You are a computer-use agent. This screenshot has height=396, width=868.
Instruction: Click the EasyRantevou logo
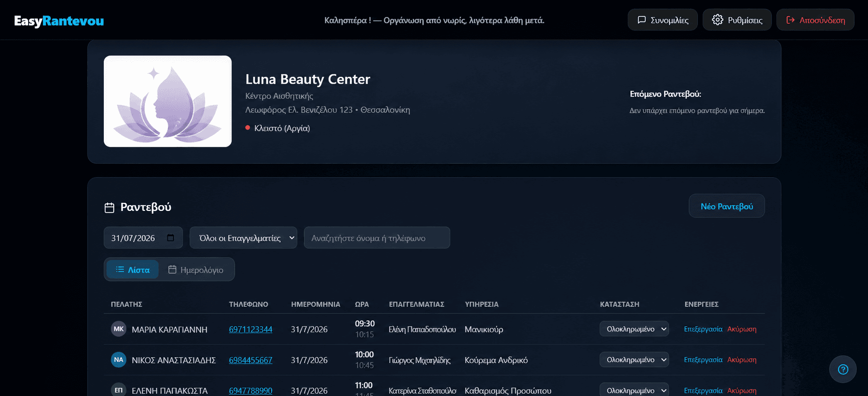click(x=59, y=21)
